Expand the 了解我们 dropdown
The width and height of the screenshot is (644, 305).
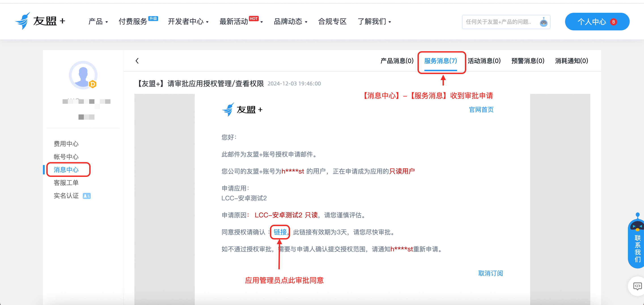coord(374,22)
